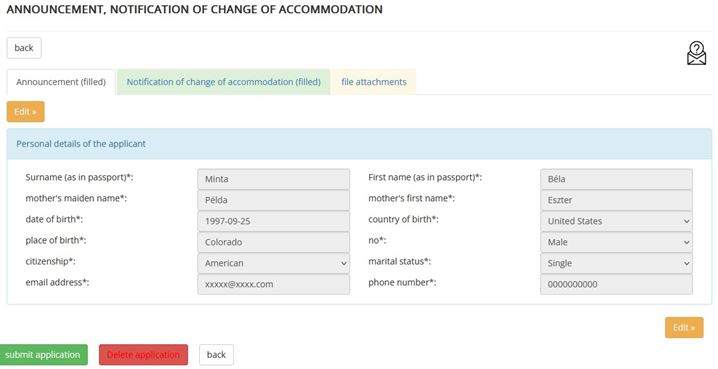Expand the country of birth dropdown
The image size is (718, 369).
[616, 221]
